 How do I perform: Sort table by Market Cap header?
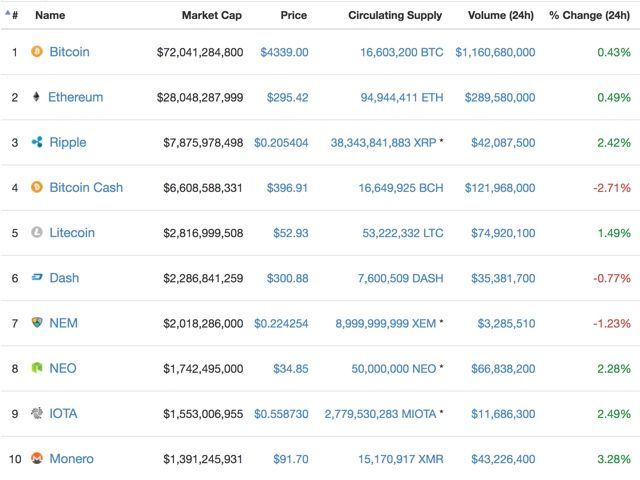212,15
